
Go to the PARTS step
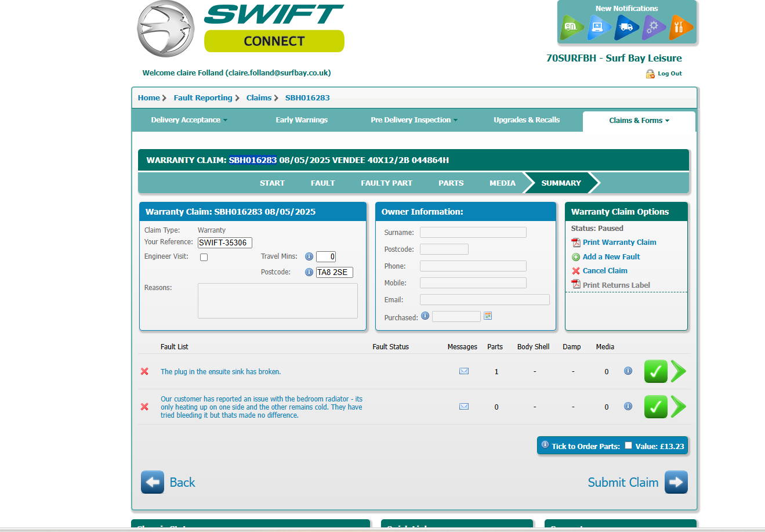pos(451,183)
